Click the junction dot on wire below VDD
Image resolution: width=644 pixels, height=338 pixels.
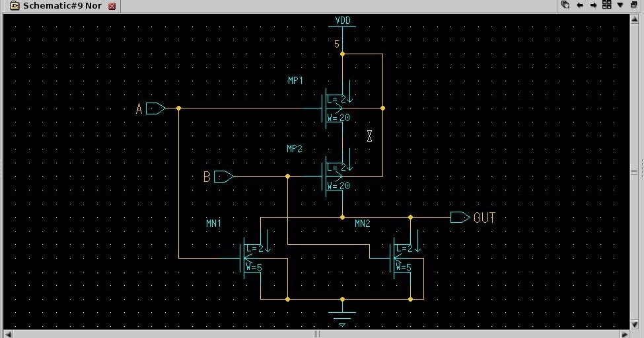click(342, 54)
